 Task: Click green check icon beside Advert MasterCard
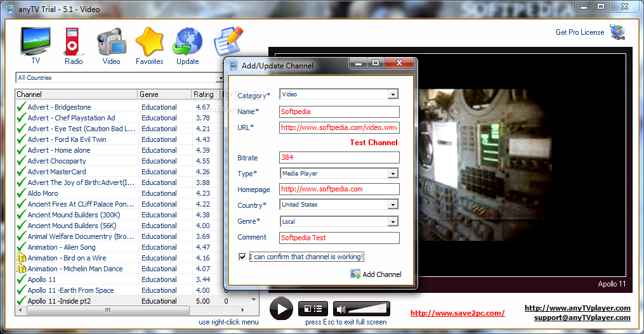tap(22, 172)
